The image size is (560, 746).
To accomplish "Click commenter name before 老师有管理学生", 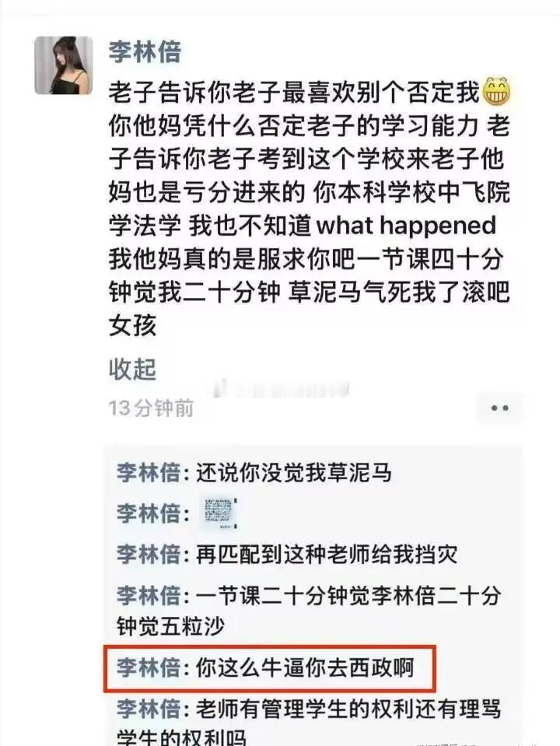I will tap(149, 709).
